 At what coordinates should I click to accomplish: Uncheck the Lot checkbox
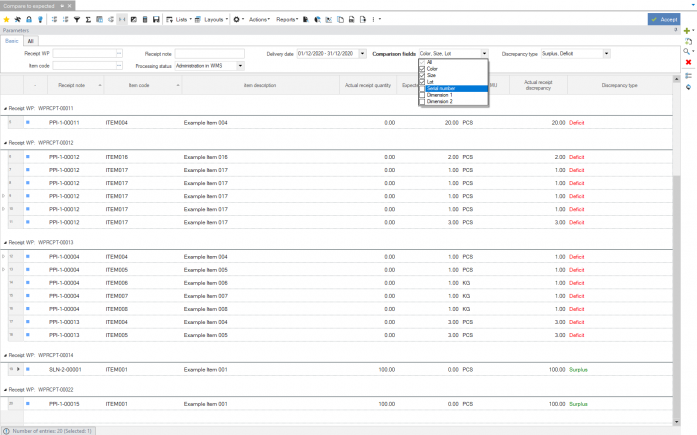422,82
